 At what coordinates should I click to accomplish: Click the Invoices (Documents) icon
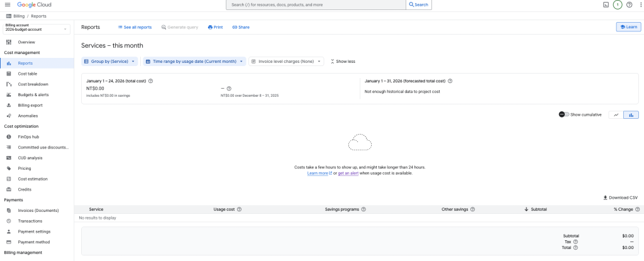(x=9, y=211)
